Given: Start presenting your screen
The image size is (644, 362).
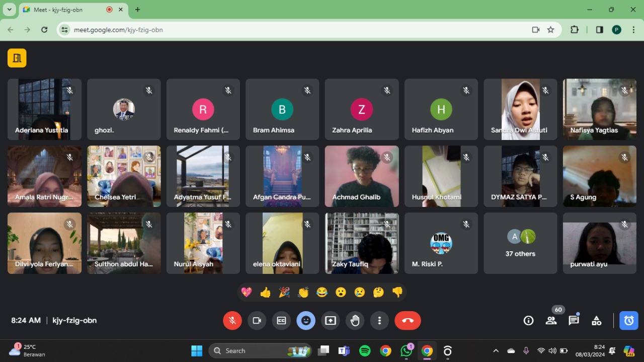Looking at the screenshot, I should (331, 321).
